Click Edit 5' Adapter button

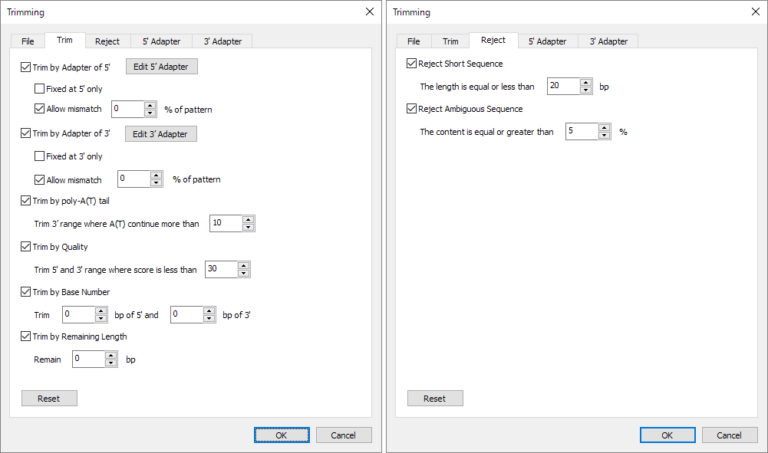pos(162,67)
